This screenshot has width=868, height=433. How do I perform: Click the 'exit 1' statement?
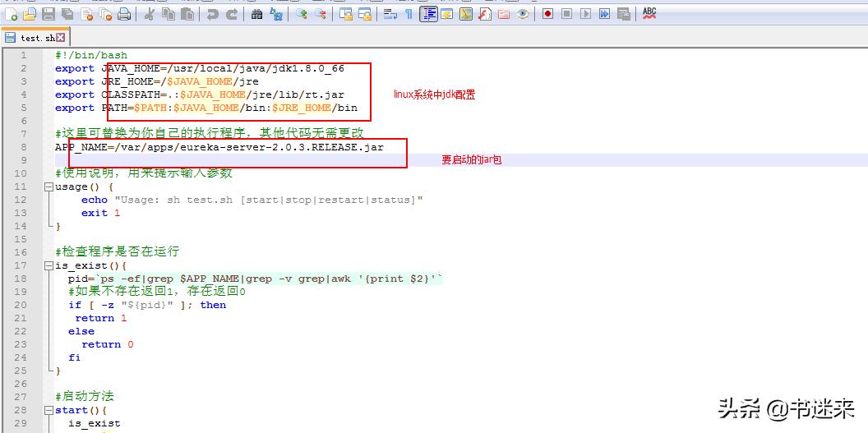click(101, 213)
